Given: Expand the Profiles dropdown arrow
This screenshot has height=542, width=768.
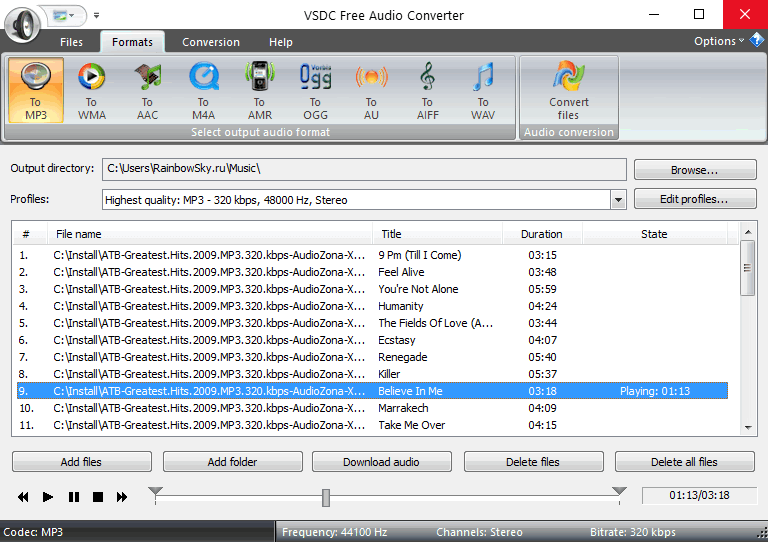Looking at the screenshot, I should 618,200.
